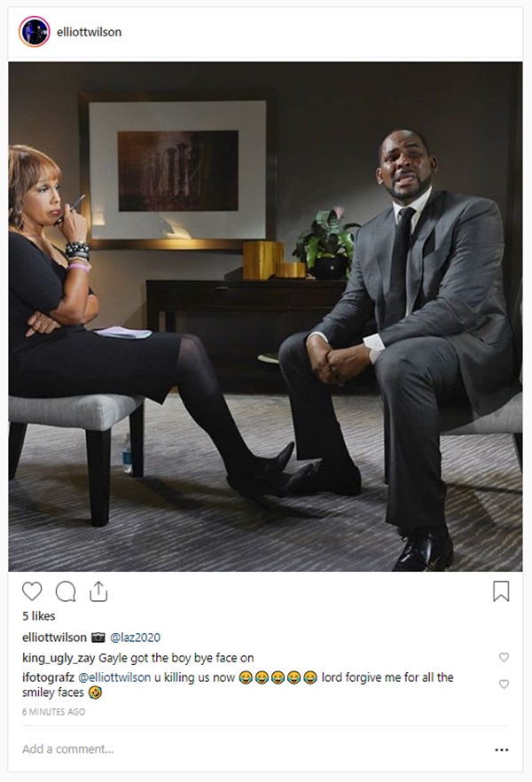Open the comment bubble icon
The height and width of the screenshot is (782, 532).
click(x=66, y=591)
